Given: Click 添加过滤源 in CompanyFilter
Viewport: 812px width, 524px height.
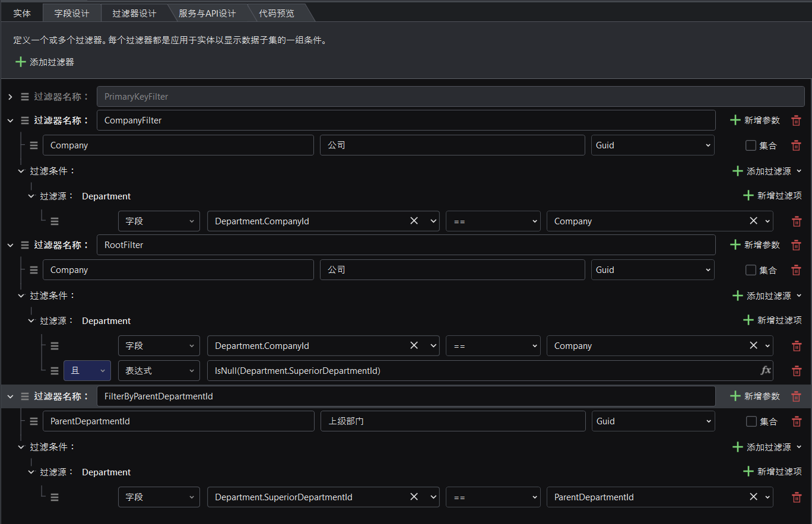Looking at the screenshot, I should coord(767,171).
